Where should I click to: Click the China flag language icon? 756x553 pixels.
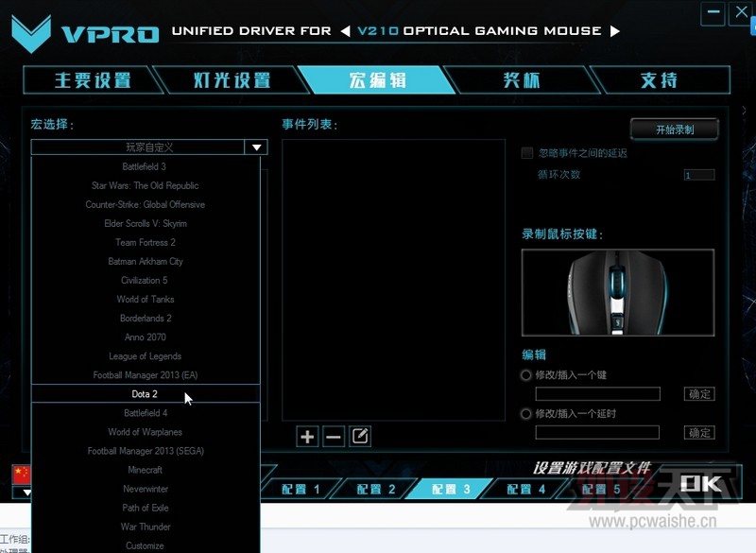21,475
